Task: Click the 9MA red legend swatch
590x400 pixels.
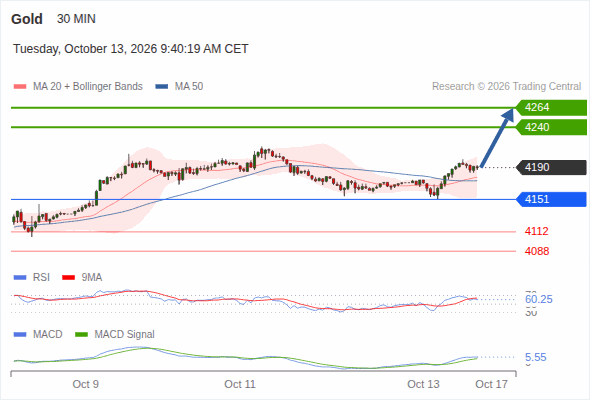Action: [x=68, y=278]
